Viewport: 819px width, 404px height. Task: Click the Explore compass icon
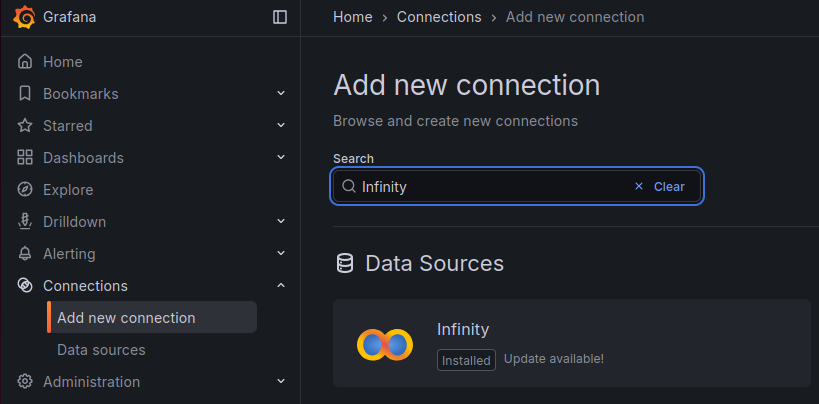[x=25, y=190]
